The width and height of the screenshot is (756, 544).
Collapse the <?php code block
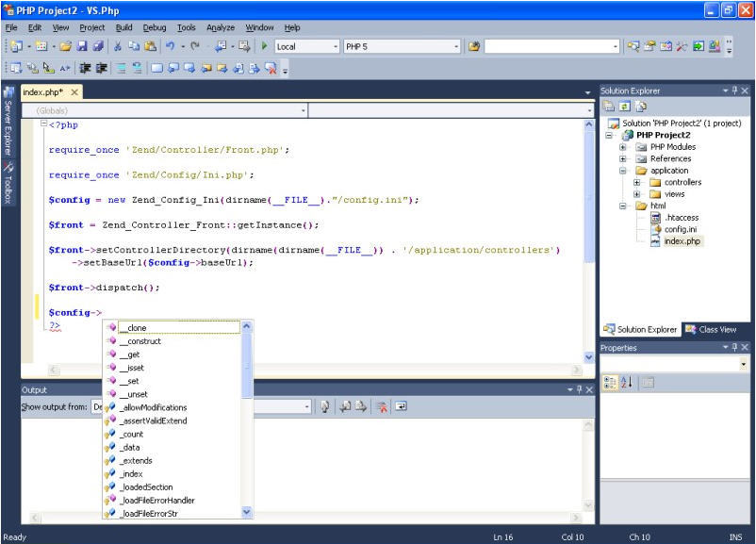point(44,124)
